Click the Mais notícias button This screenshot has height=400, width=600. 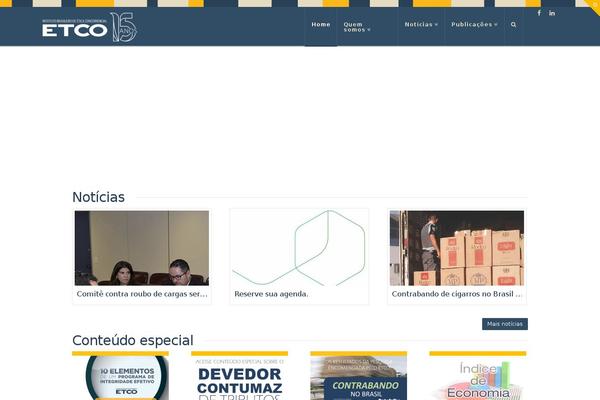pos(505,324)
